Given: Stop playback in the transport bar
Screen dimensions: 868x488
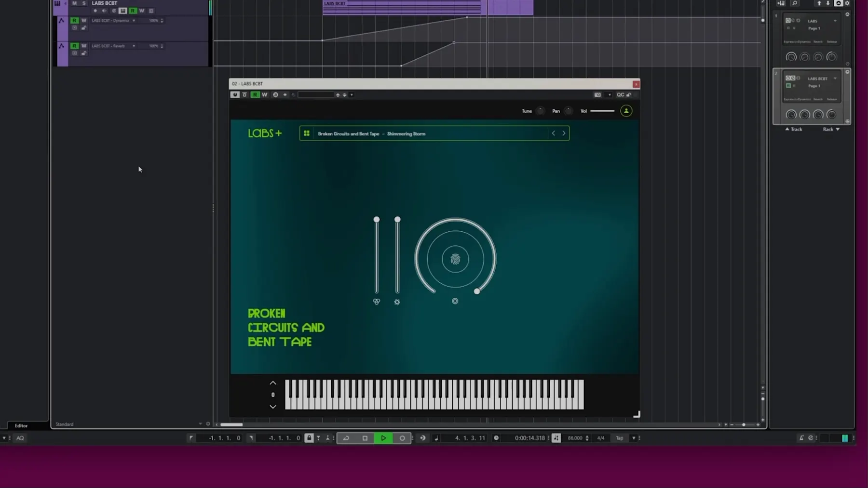Looking at the screenshot, I should coord(365,438).
